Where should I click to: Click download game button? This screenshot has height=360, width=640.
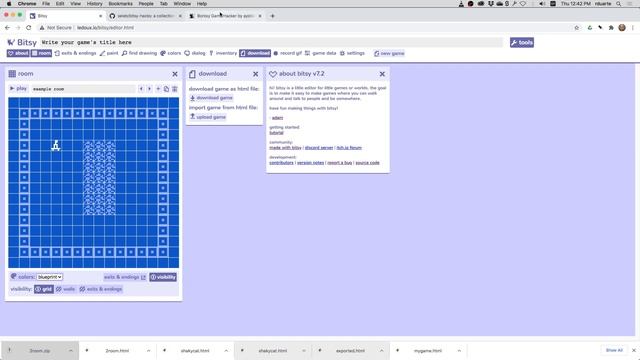point(211,98)
